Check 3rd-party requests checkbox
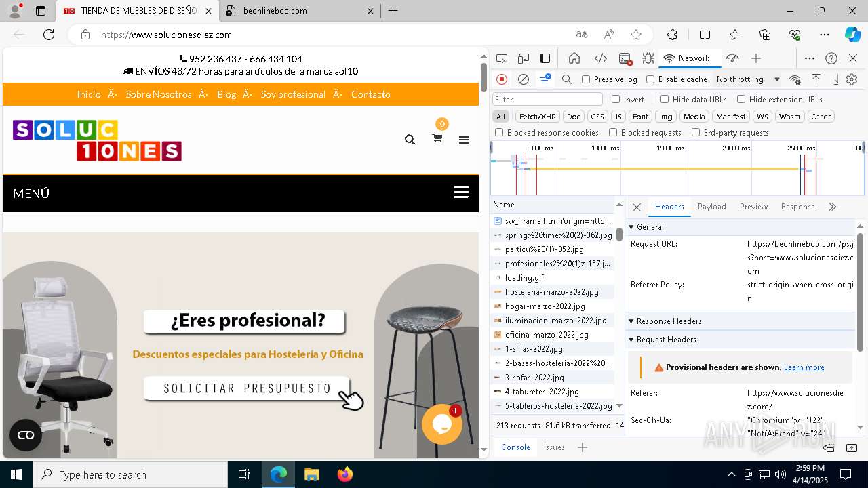Image resolution: width=868 pixels, height=488 pixels. click(696, 132)
